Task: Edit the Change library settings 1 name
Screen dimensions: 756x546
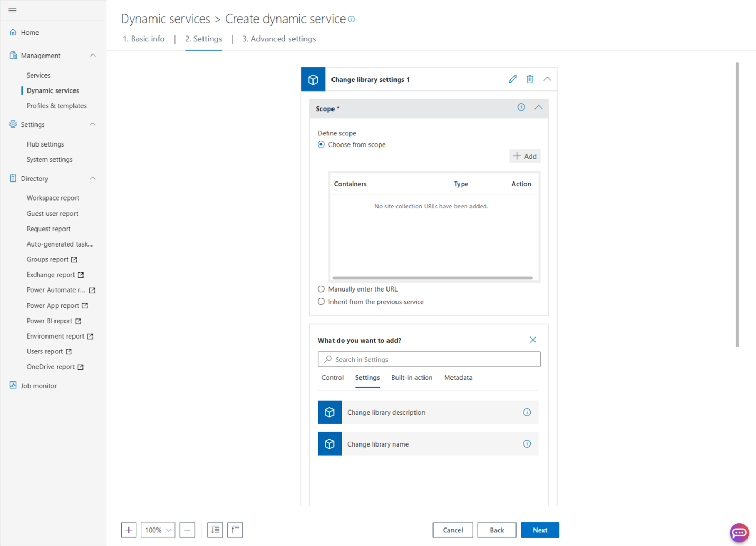Action: [x=513, y=79]
